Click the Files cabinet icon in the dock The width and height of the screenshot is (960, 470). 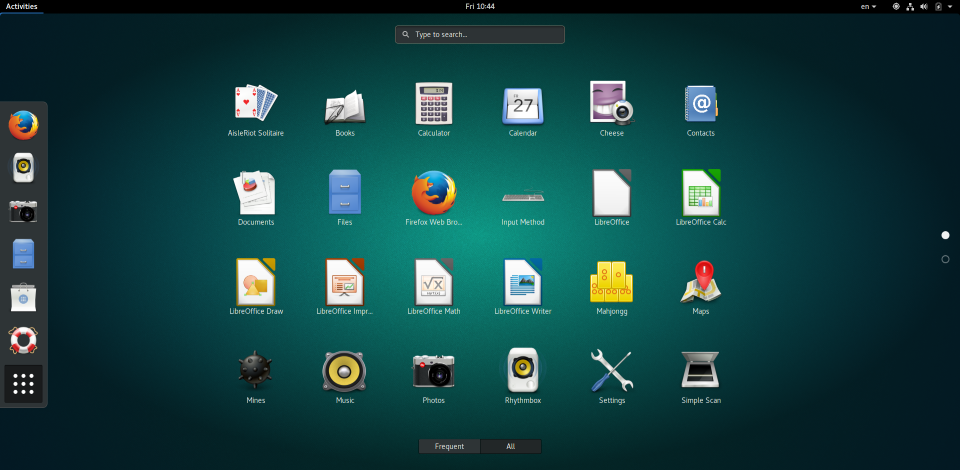point(23,254)
